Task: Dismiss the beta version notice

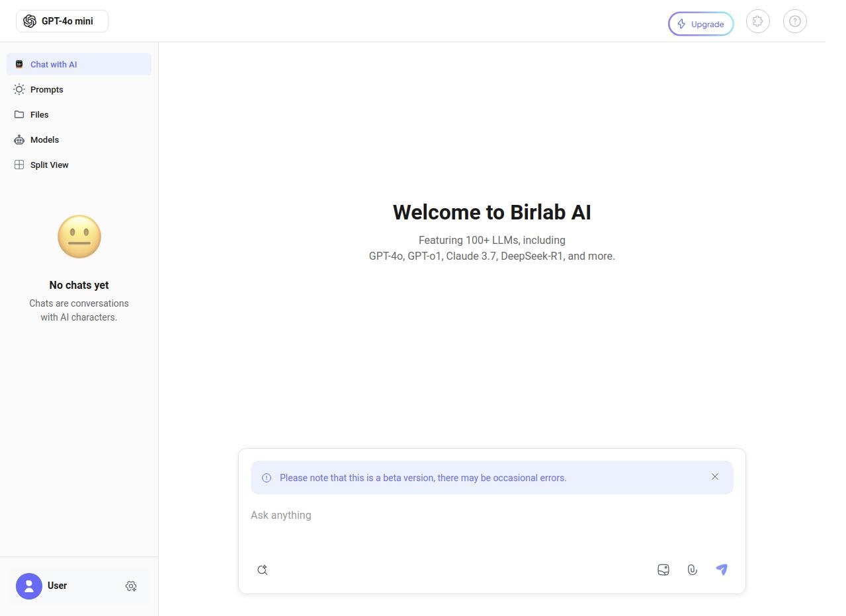Action: (x=714, y=477)
